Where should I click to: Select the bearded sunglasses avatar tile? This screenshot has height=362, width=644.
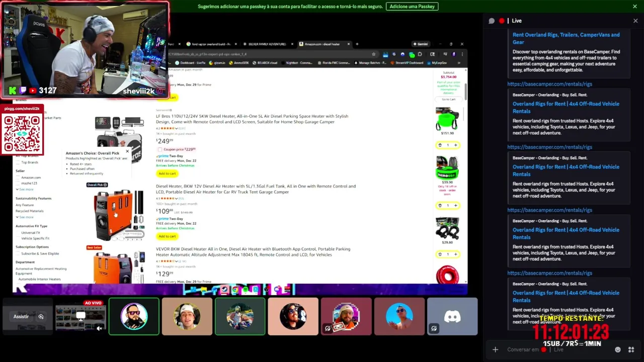pyautogui.click(x=134, y=316)
